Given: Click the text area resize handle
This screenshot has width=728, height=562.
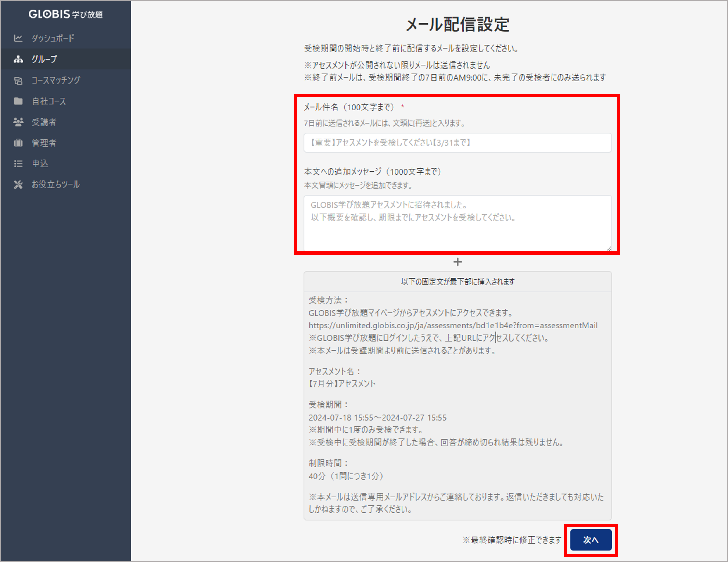Looking at the screenshot, I should (608, 249).
